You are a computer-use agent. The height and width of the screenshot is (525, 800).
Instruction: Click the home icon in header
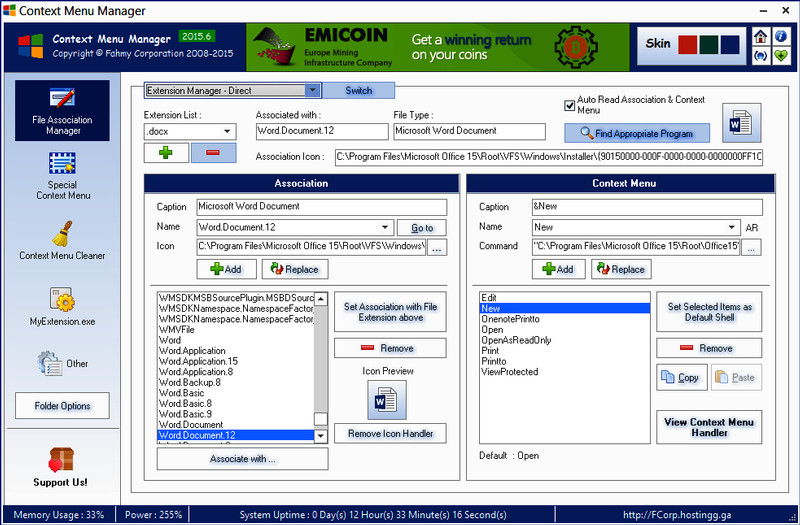coord(761,37)
